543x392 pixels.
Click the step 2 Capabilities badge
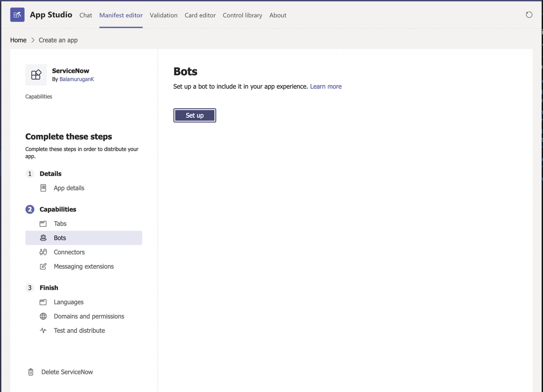(30, 209)
